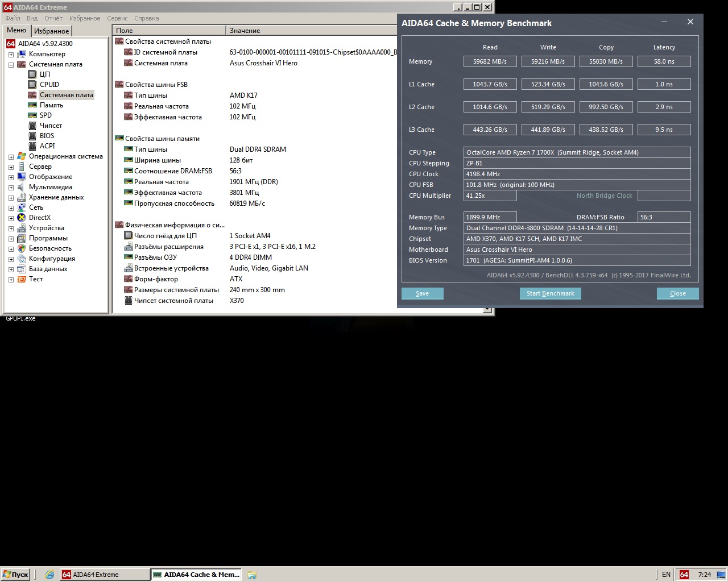728x582 pixels.
Task: Select the Системная плата tree item under ЦП
Action: 66,95
